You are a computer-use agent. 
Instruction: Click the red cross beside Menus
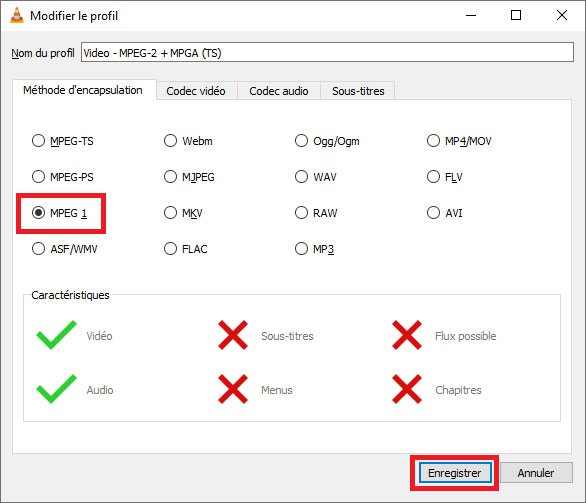[233, 389]
